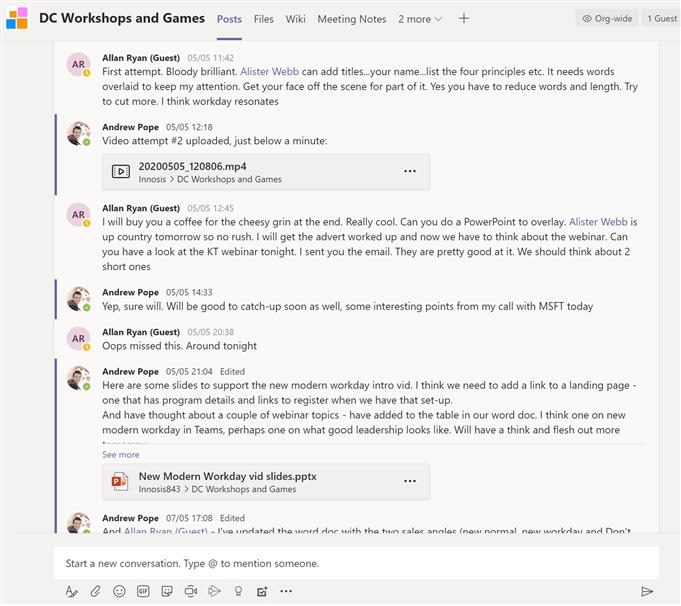Screen dimensions: 681x606
Task: Click the timestamp 05/05 20:38
Action: tap(211, 332)
